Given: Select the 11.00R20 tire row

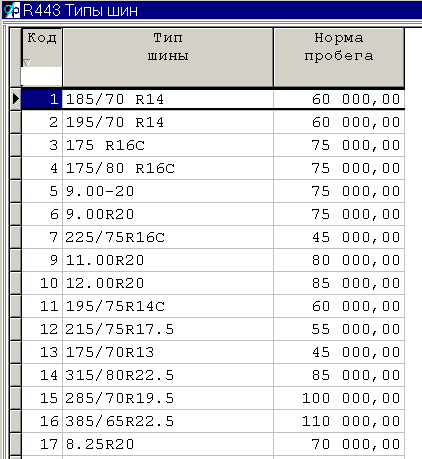Looking at the screenshot, I should click(x=213, y=260).
